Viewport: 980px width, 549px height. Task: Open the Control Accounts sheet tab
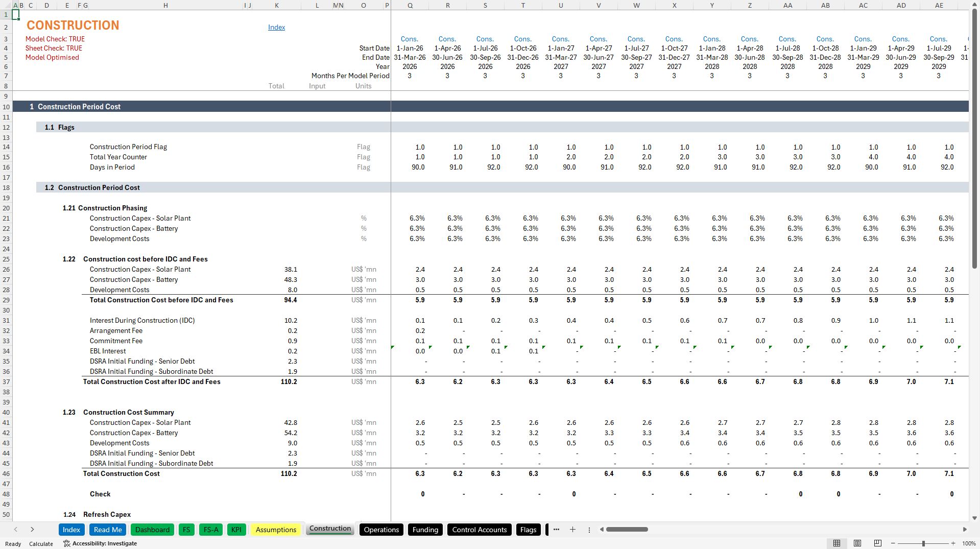(480, 530)
